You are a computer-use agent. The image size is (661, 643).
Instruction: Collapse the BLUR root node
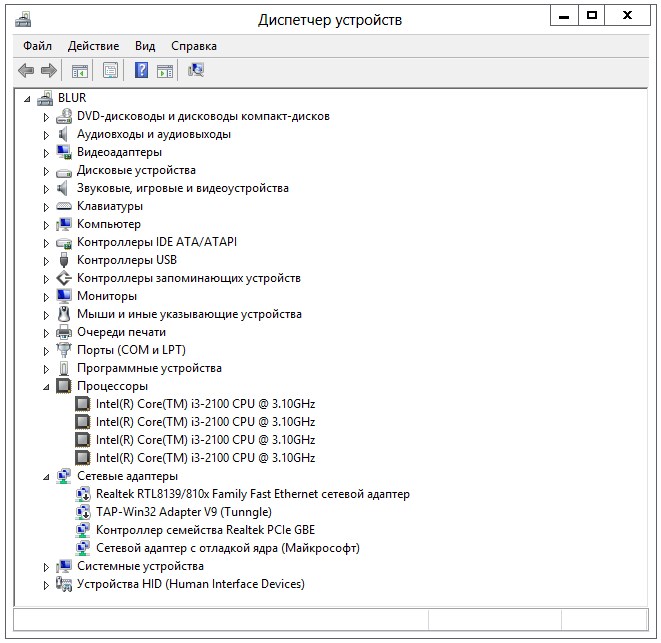click(27, 99)
